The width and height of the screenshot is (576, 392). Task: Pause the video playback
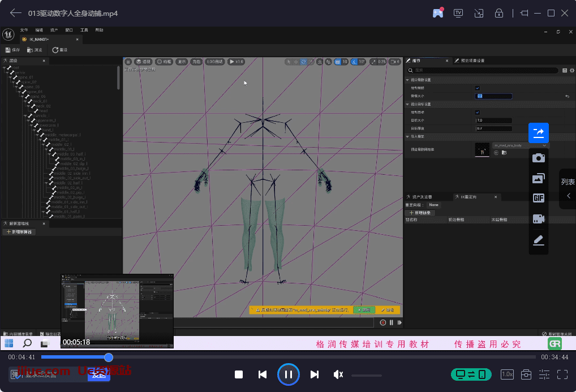[x=288, y=374]
